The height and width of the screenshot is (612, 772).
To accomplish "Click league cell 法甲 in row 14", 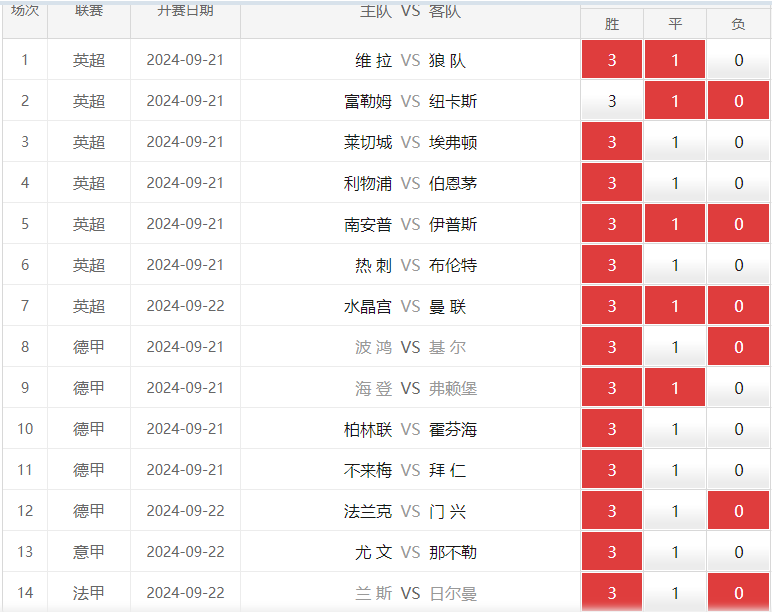I will (89, 593).
